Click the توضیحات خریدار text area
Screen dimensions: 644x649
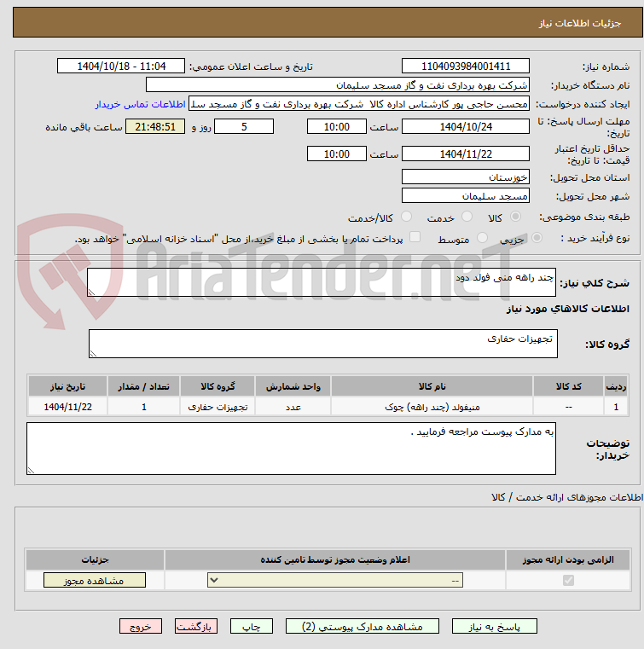(291, 449)
